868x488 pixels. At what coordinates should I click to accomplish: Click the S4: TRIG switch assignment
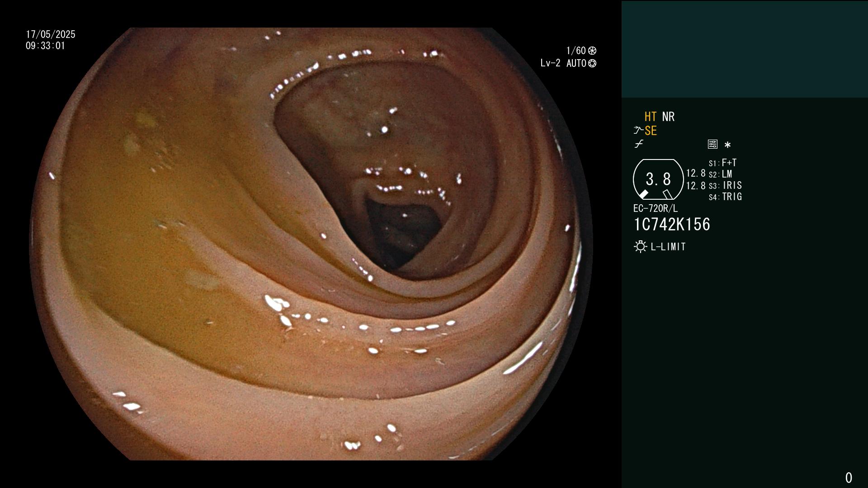coord(726,197)
